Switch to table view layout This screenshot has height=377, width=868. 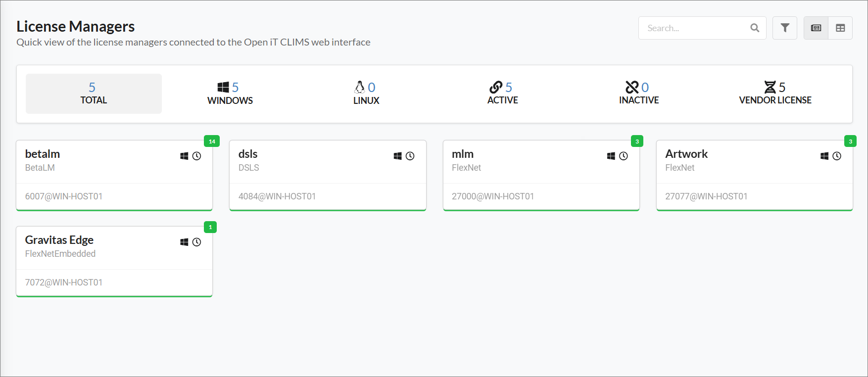click(840, 28)
